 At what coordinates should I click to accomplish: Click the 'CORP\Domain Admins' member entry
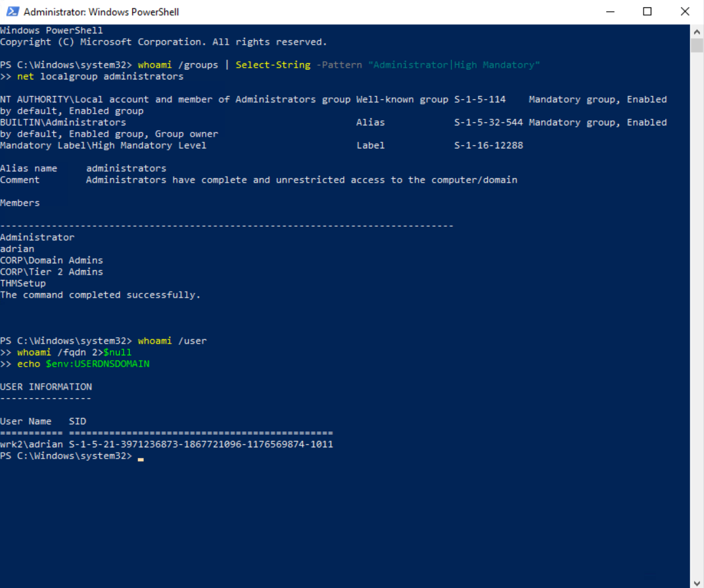(51, 260)
